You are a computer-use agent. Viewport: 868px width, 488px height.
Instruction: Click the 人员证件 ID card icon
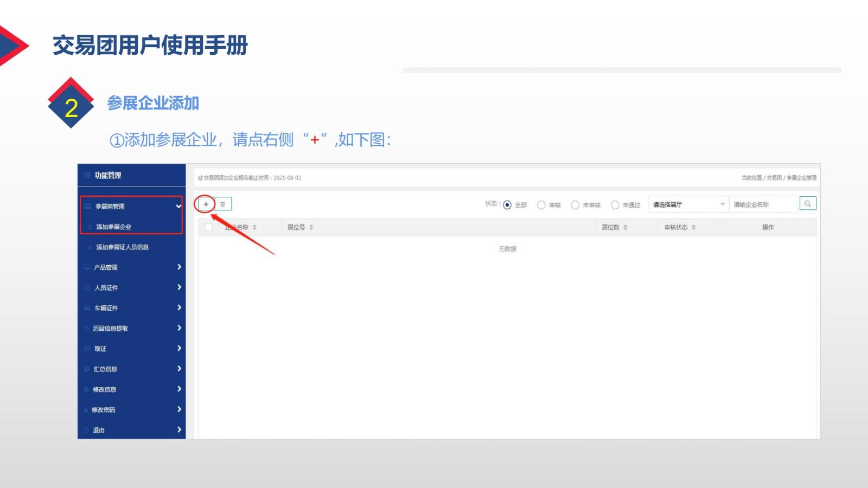87,288
